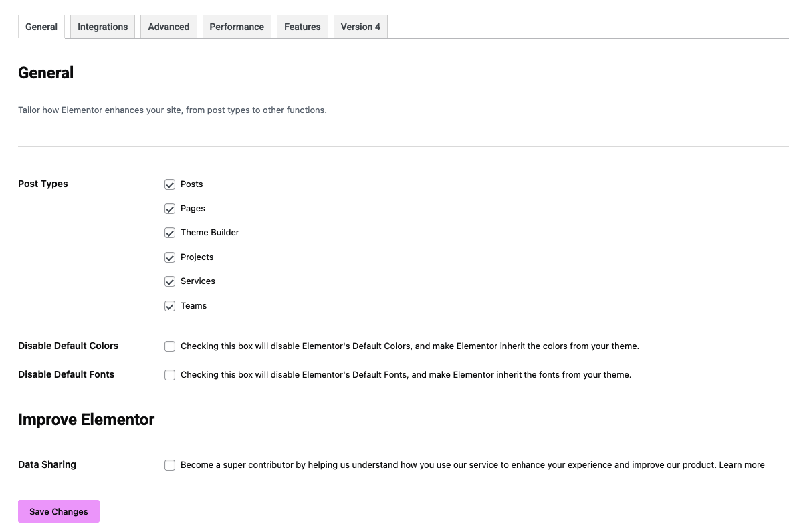The height and width of the screenshot is (532, 789).
Task: Open the Version 4 tab
Action: point(360,27)
